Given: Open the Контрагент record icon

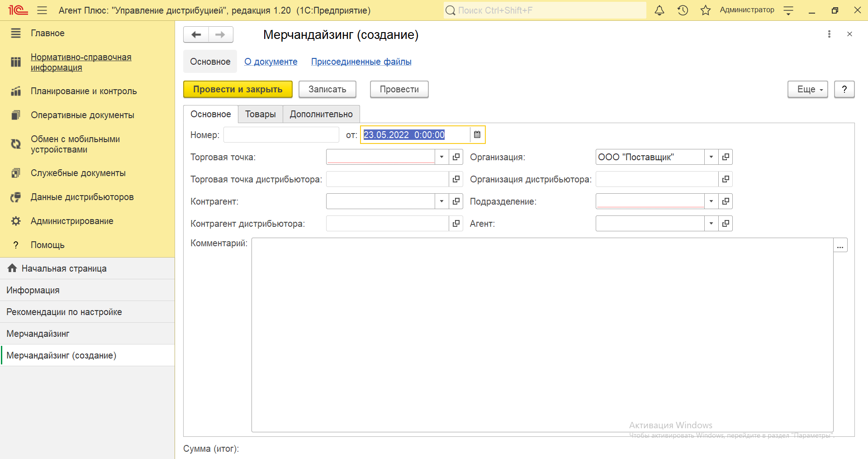Looking at the screenshot, I should point(456,201).
